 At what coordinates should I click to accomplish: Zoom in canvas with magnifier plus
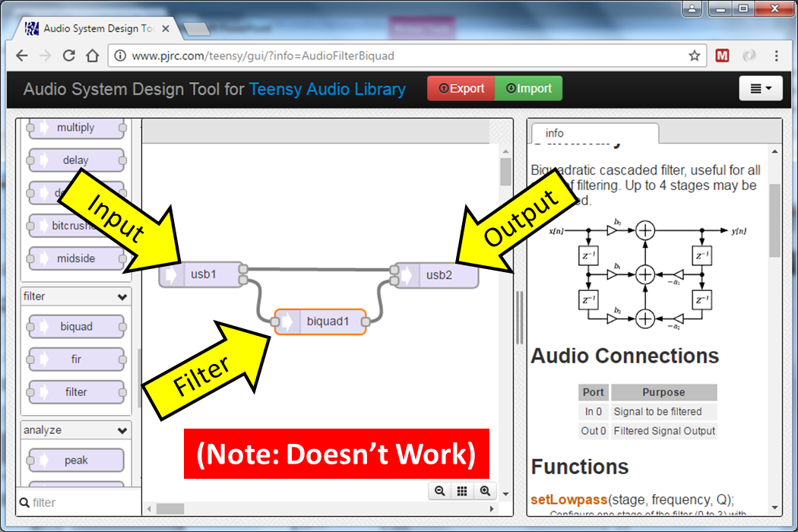(x=485, y=491)
